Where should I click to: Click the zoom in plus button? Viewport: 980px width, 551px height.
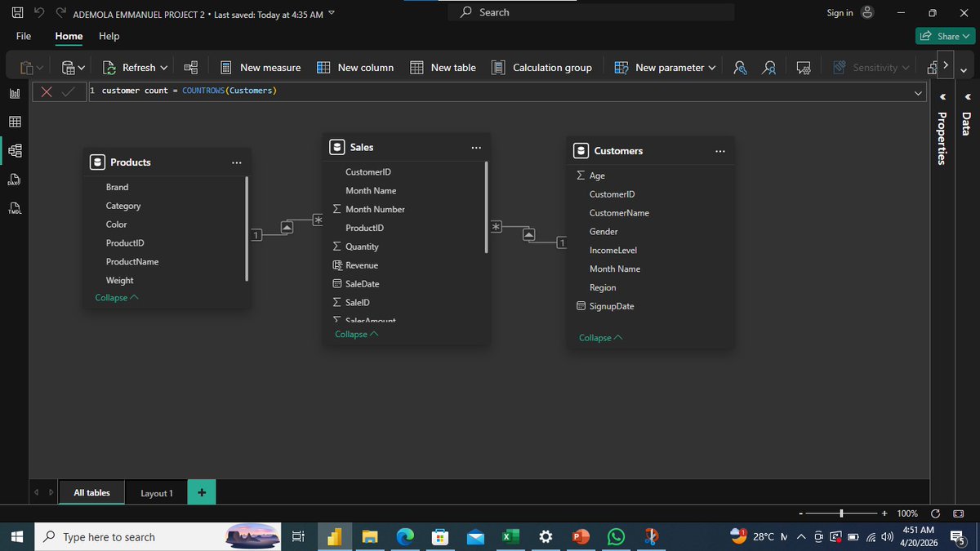point(884,513)
